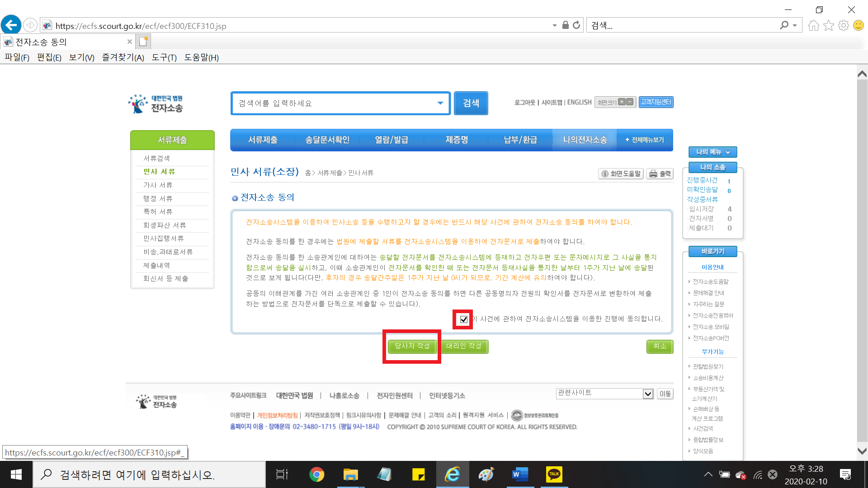Open the IE settings gear icon
This screenshot has width=868, height=488.
click(x=843, y=25)
